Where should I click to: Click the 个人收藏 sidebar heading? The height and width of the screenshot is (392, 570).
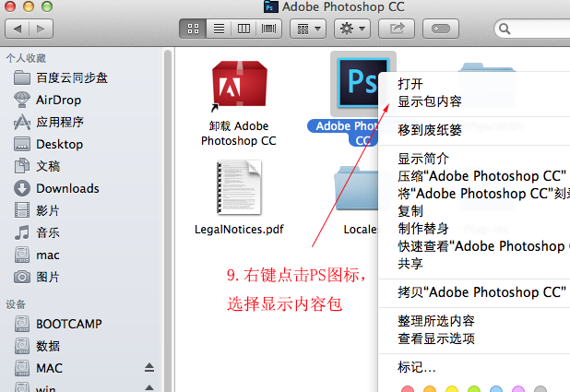pos(26,58)
